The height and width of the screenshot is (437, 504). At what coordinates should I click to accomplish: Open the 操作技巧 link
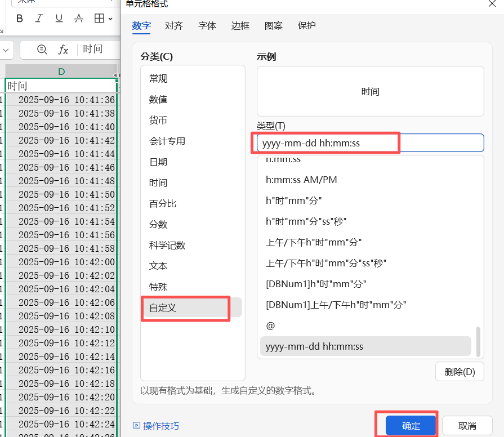(156, 426)
